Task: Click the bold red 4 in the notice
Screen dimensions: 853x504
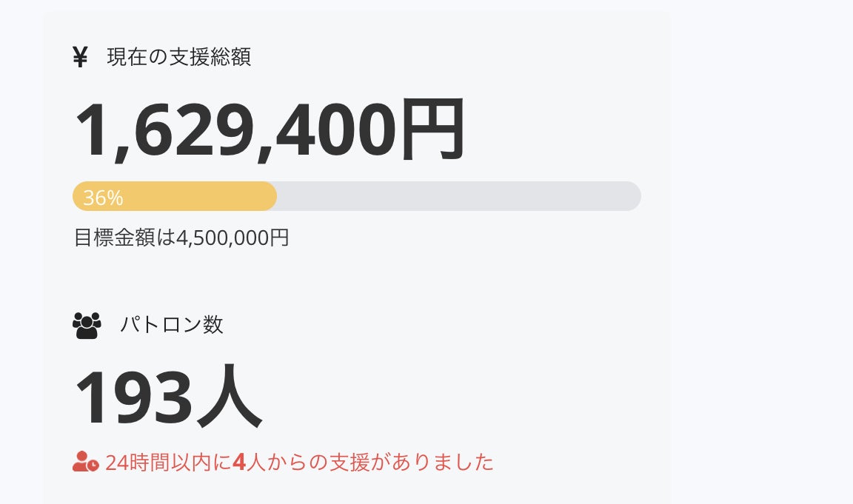Action: tap(238, 463)
